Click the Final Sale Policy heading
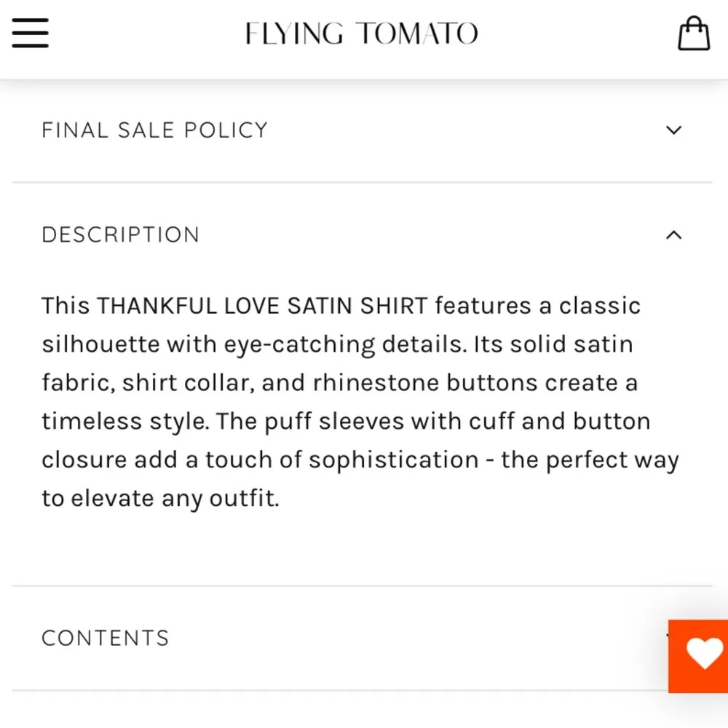This screenshot has height=728, width=728. (x=154, y=130)
